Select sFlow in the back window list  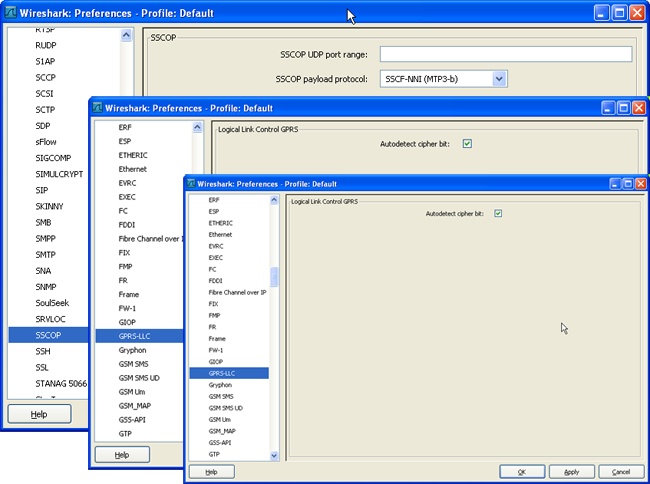pos(46,142)
